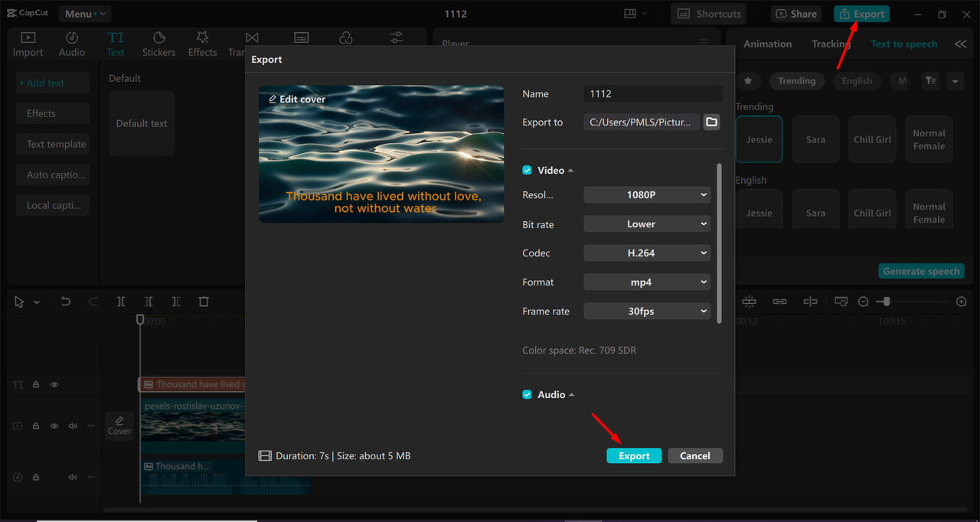Open the Codec dropdown showing H.264

click(x=647, y=253)
